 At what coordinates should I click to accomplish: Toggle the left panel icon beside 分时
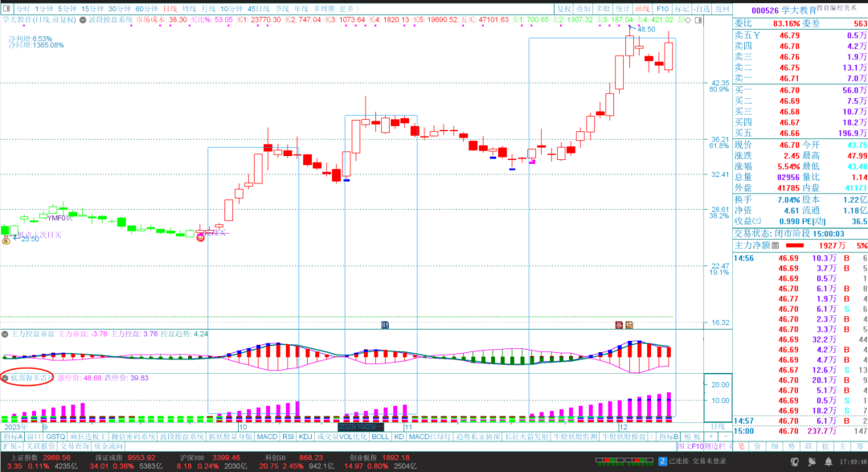tap(6, 9)
